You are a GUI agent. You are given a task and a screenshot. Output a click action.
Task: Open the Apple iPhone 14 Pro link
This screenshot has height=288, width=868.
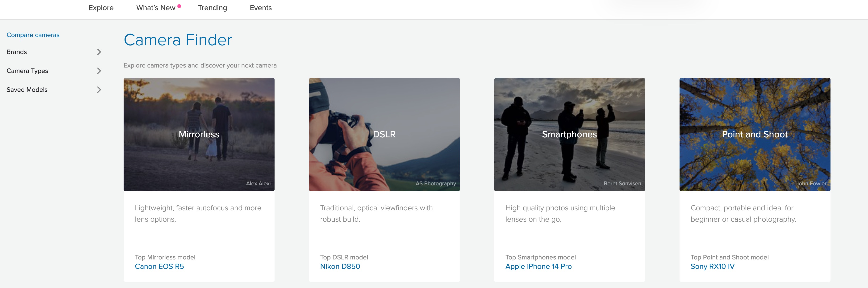point(538,266)
